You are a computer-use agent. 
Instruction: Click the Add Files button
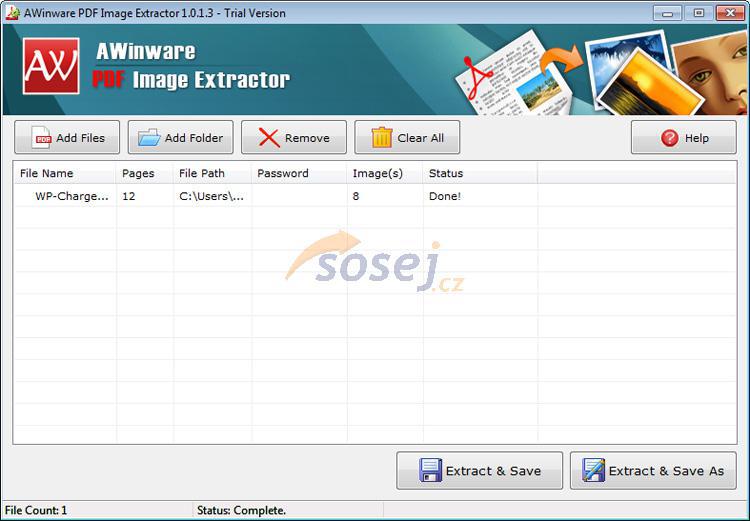67,137
